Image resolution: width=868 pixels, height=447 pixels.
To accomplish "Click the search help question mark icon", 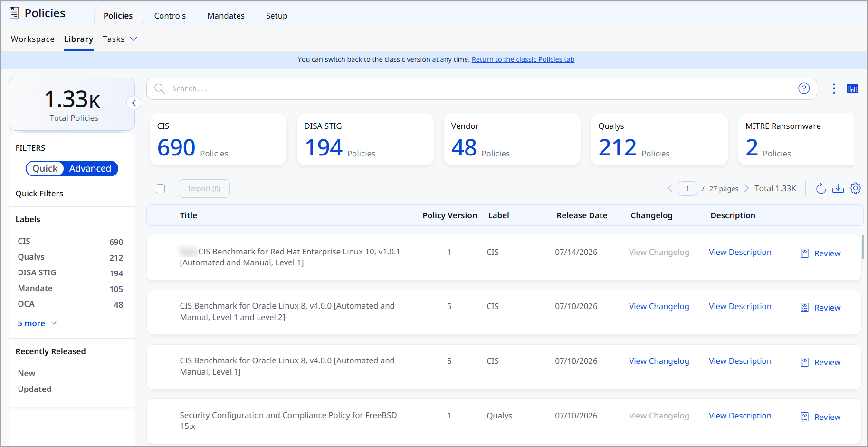I will pyautogui.click(x=804, y=88).
